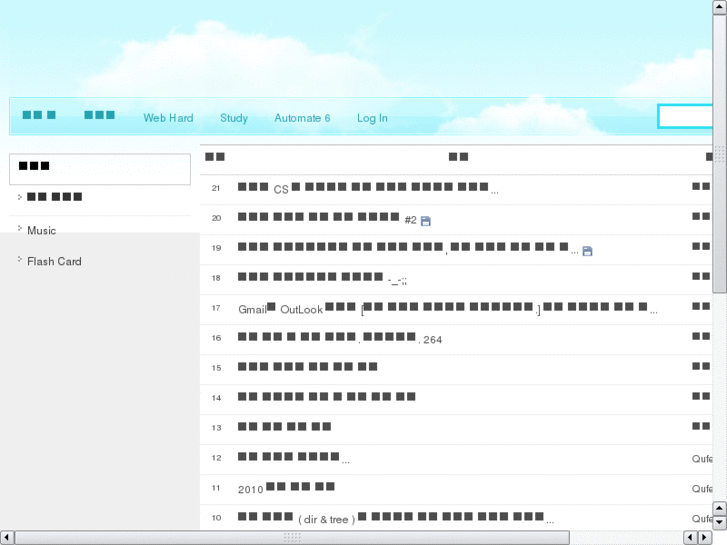Click attachment disk icon on post 19
The width and height of the screenshot is (727, 545).
pos(587,251)
